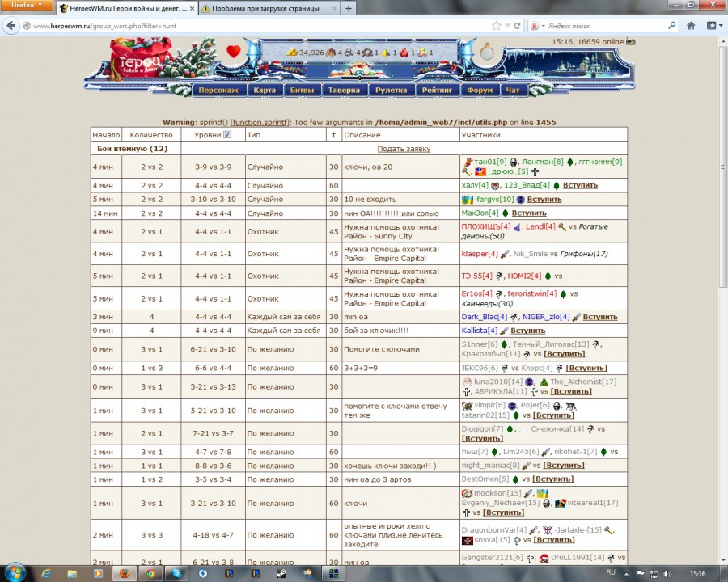Open the Рейтинг menu
Screen dimensions: 728x582
[x=437, y=91]
